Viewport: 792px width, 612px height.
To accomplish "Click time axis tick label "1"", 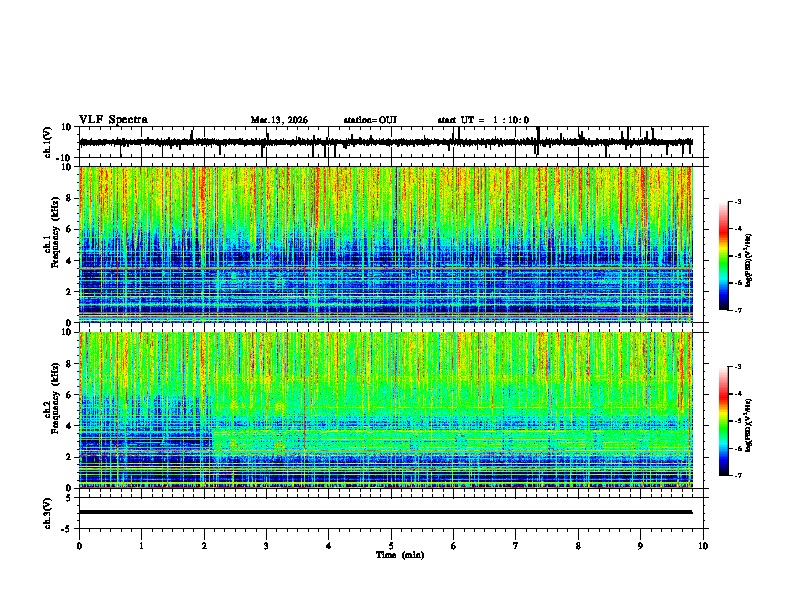I will point(141,546).
